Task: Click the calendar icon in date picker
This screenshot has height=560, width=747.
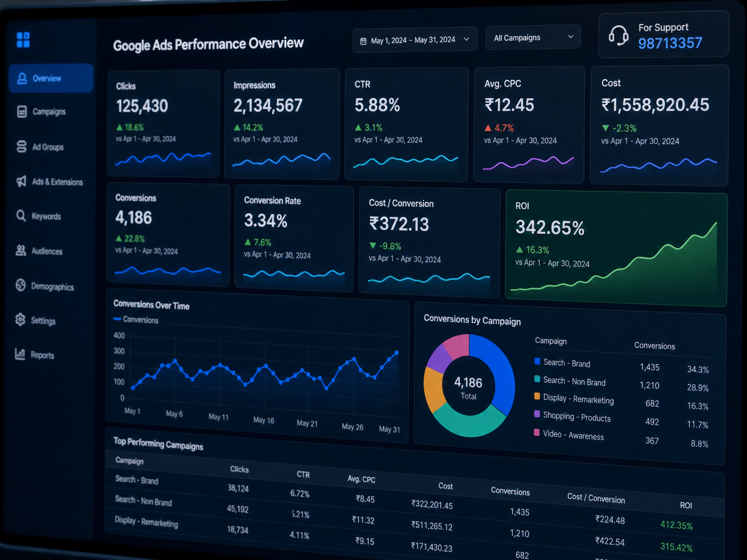Action: click(363, 41)
